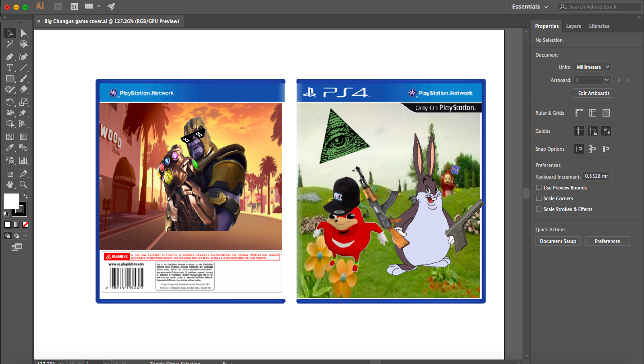Click the Document Setup button
Image resolution: width=644 pixels, height=364 pixels.
(558, 241)
